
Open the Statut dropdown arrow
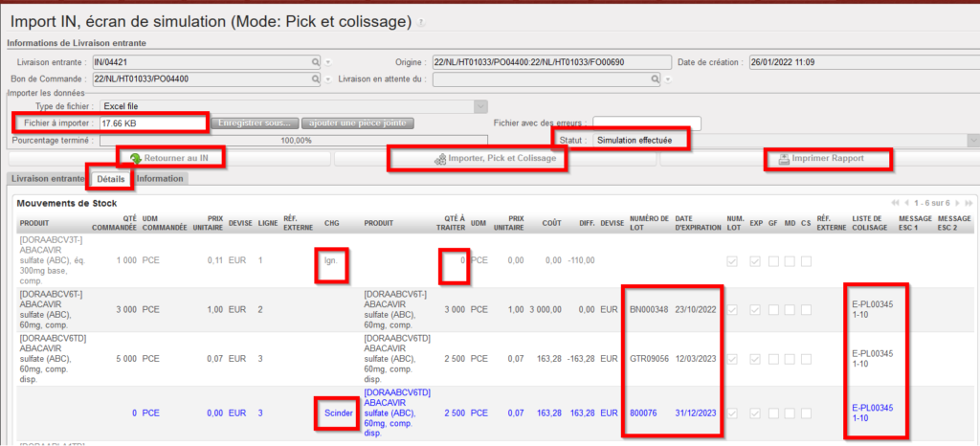pos(972,140)
